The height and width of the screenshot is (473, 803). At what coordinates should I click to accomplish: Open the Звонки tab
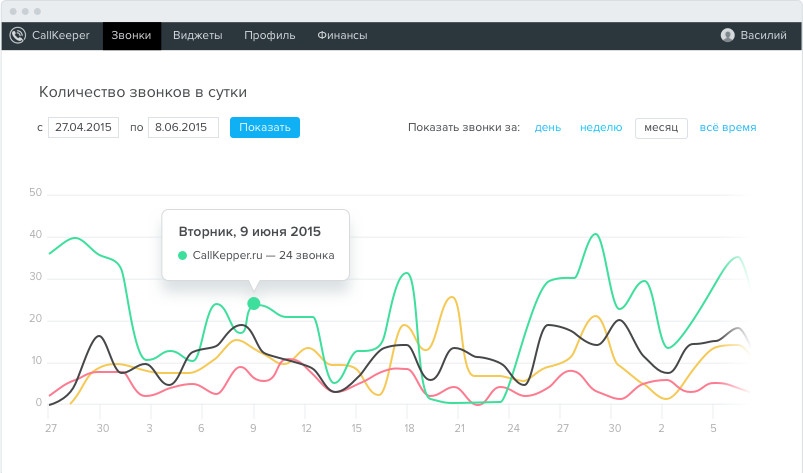(132, 35)
